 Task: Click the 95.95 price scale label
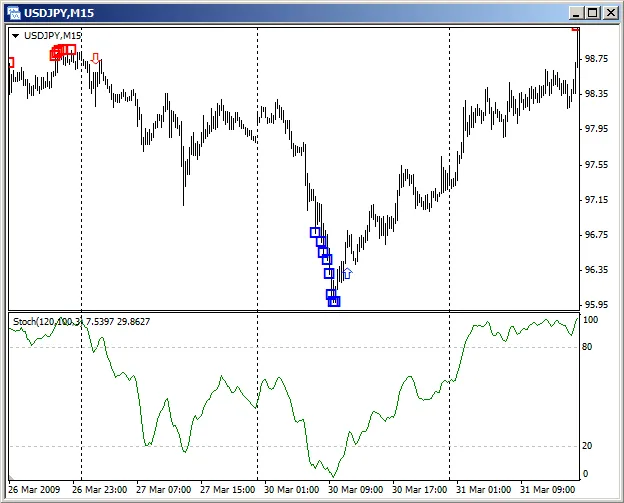596,305
